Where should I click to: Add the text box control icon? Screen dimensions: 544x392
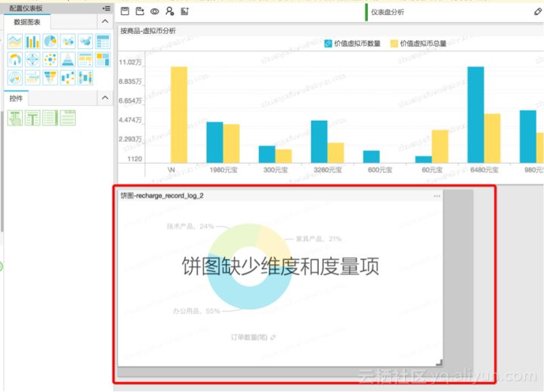[x=32, y=118]
